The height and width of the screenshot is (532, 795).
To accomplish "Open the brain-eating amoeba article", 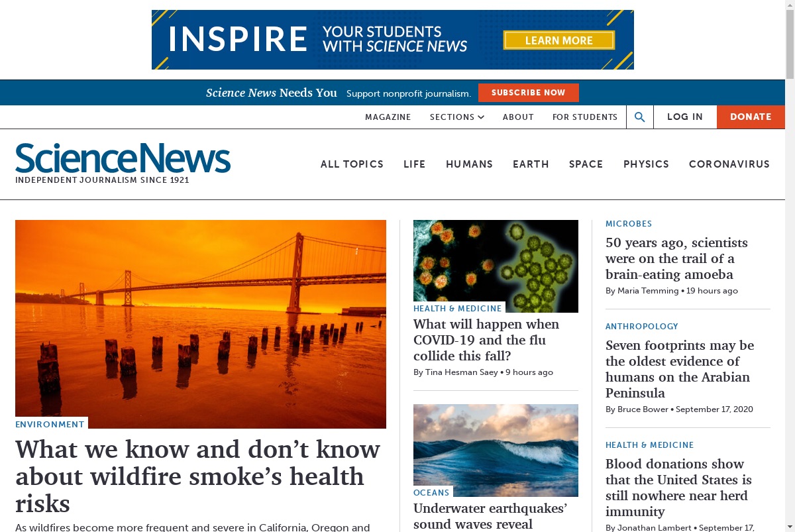I will click(x=676, y=258).
